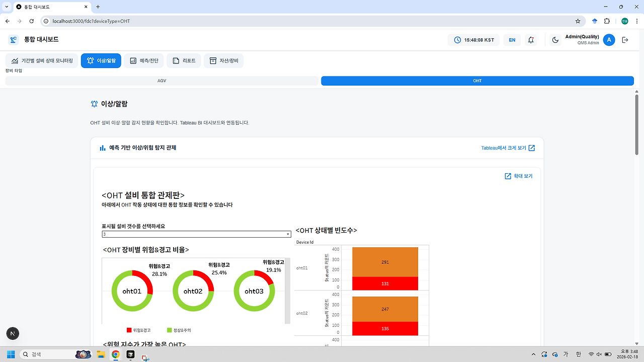Open Snipping Tool in taskbar

click(145, 357)
